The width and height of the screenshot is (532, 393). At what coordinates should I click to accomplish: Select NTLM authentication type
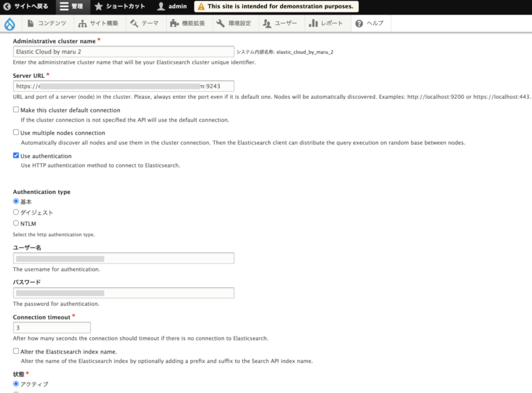(x=16, y=223)
